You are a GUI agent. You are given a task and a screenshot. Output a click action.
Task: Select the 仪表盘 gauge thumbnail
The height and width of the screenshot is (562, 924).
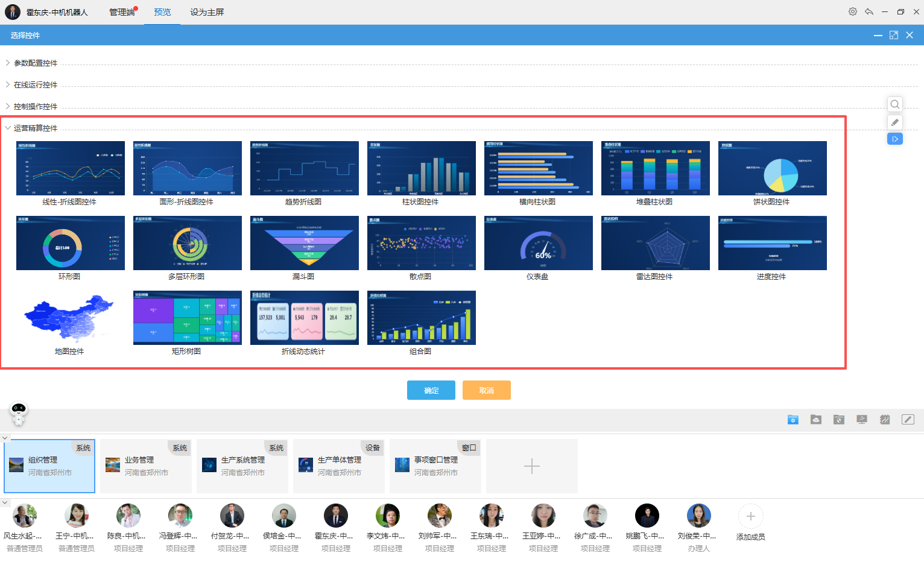click(538, 244)
